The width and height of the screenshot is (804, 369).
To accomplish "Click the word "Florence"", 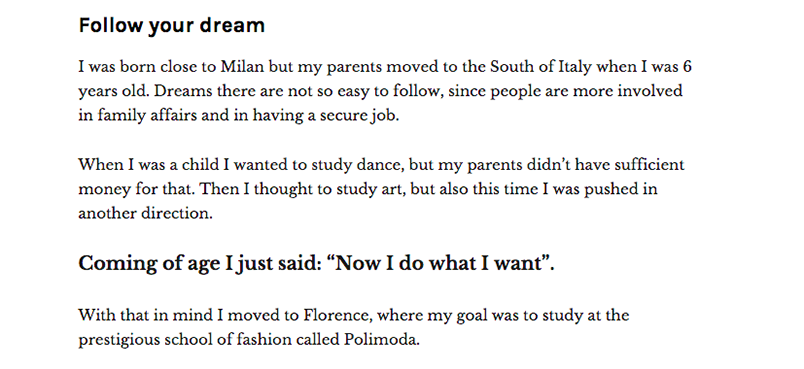I will [337, 315].
